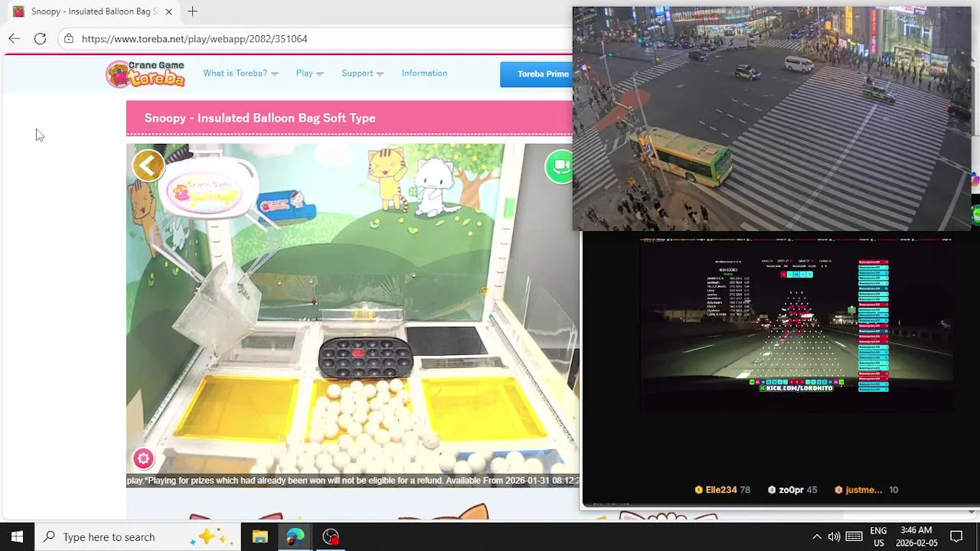Click the crane game live video feed
The width and height of the screenshot is (980, 551).
click(x=352, y=308)
